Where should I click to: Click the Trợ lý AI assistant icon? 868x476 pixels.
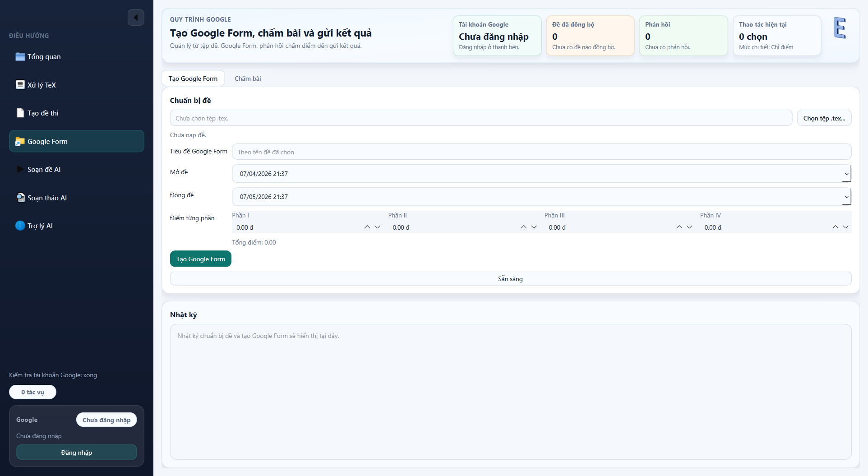click(x=20, y=226)
